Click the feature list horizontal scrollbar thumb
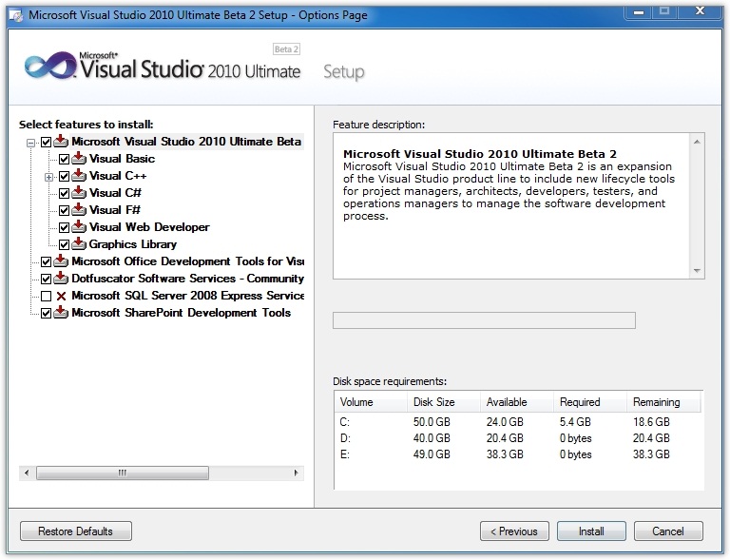730x560 pixels. [122, 473]
